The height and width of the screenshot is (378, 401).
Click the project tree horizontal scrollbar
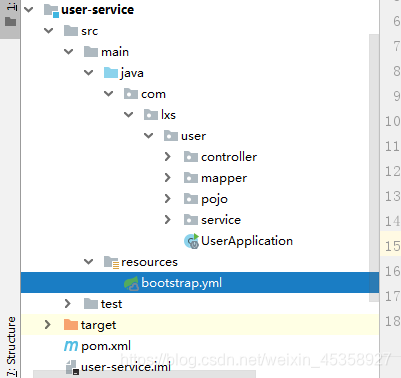tap(144, 374)
